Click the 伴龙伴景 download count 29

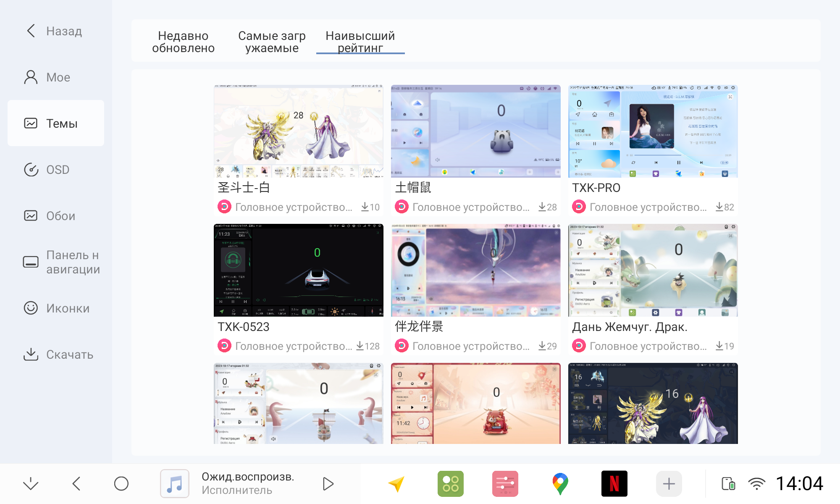[548, 346]
